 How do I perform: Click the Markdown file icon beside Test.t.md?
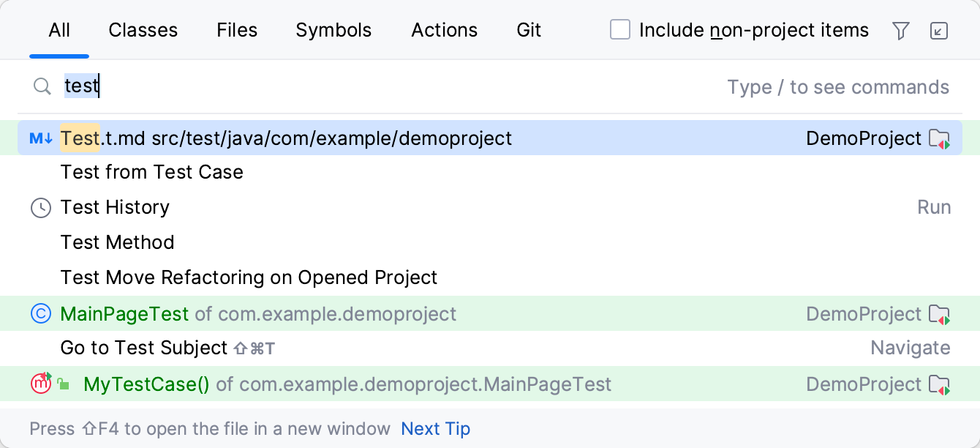(41, 138)
